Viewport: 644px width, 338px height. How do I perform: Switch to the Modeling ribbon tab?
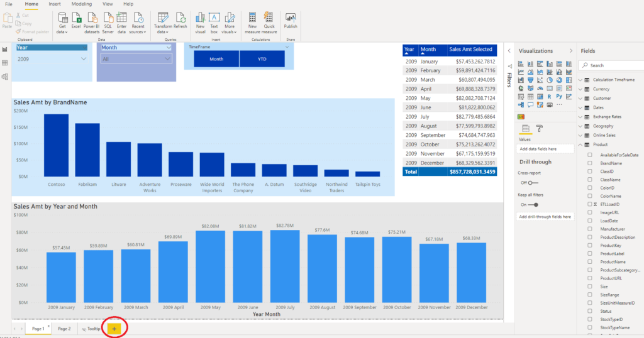[82, 4]
